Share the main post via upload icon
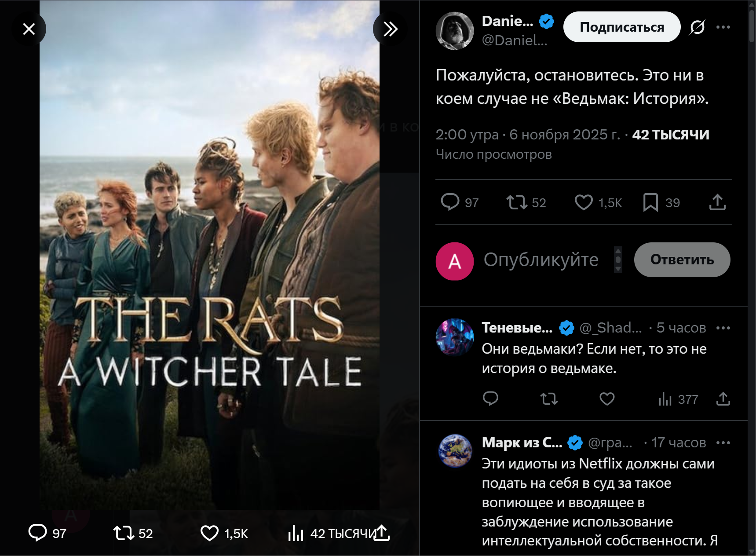 coord(717,202)
